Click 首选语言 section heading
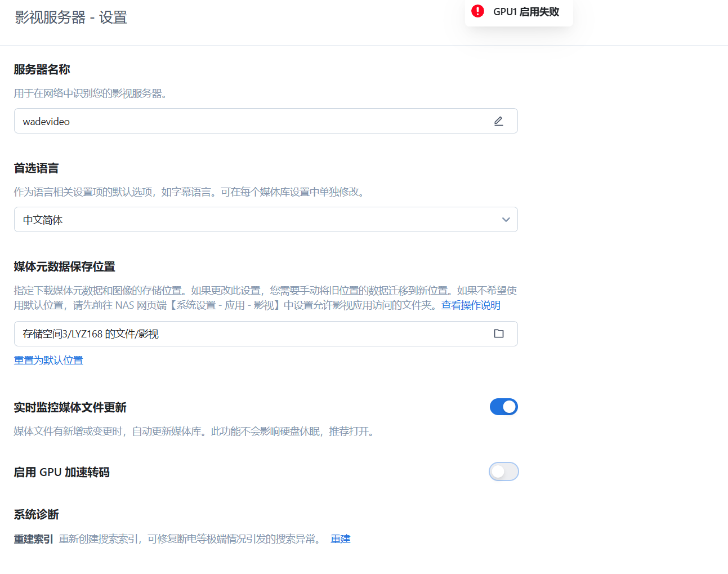Screen dimensions: 728x574 coord(36,168)
